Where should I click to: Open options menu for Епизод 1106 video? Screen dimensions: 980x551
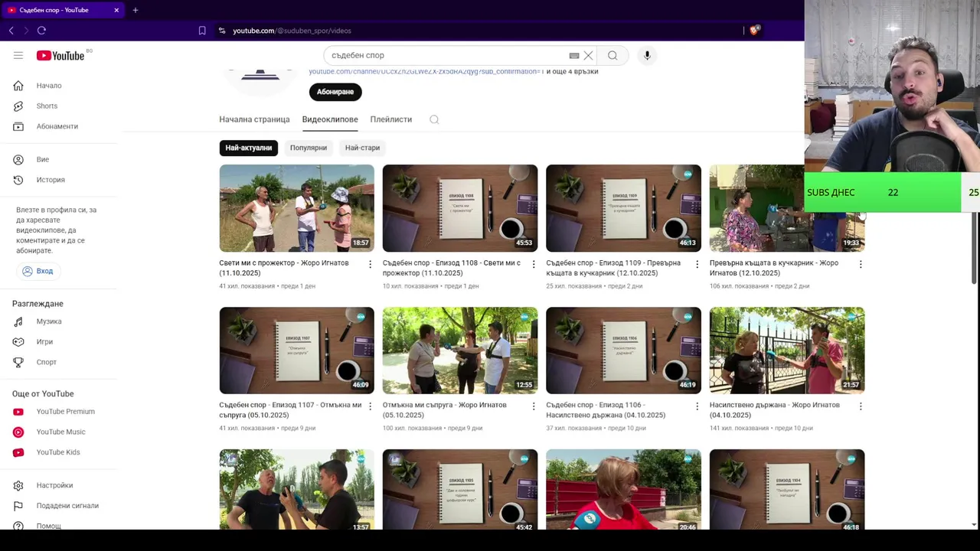point(697,406)
